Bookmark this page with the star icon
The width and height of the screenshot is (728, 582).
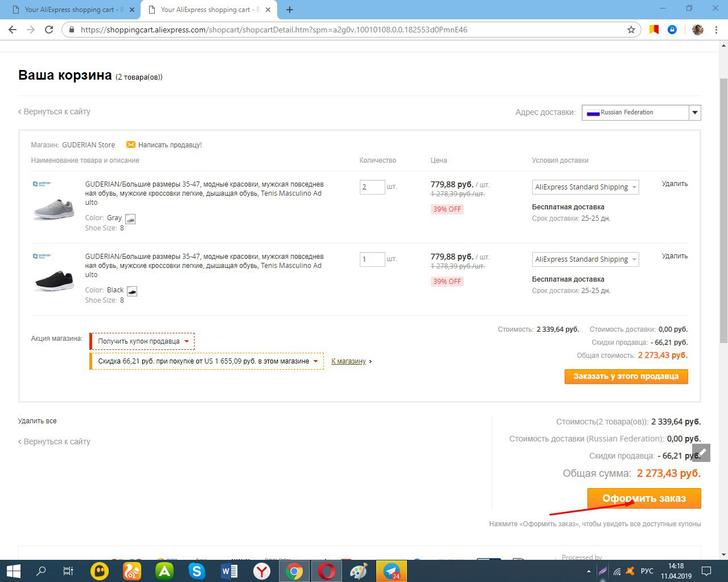pos(631,30)
